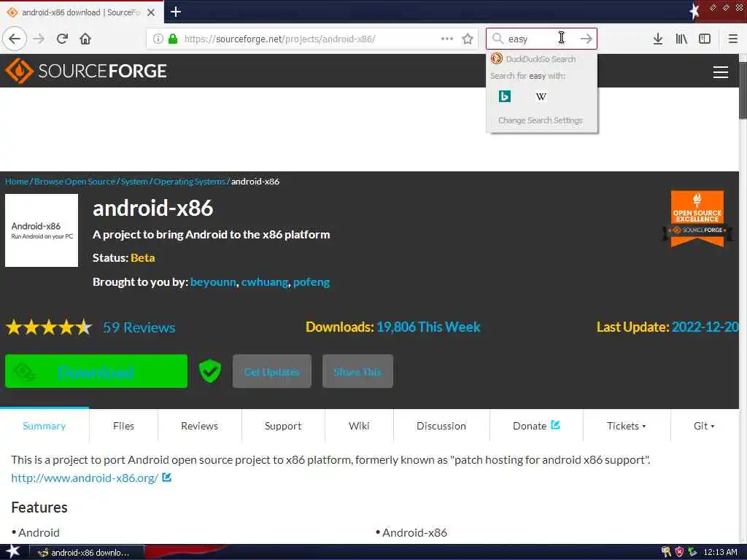Expand the Git dropdown
Image resolution: width=747 pixels, height=560 pixels.
(x=704, y=426)
